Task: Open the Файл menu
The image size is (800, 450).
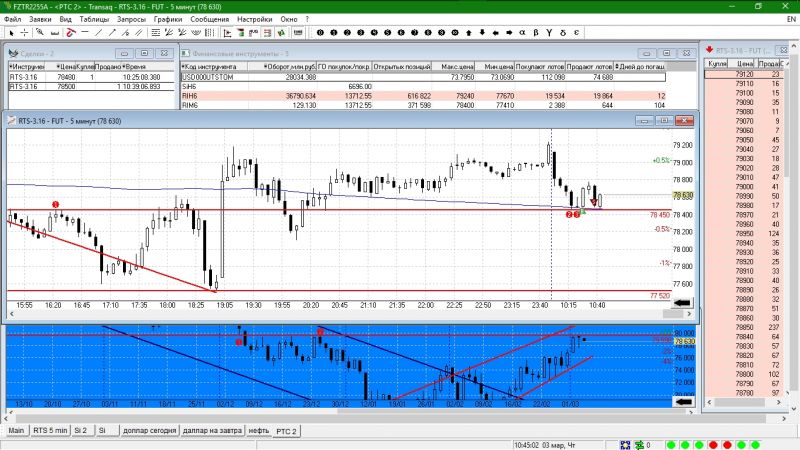Action: click(x=13, y=19)
